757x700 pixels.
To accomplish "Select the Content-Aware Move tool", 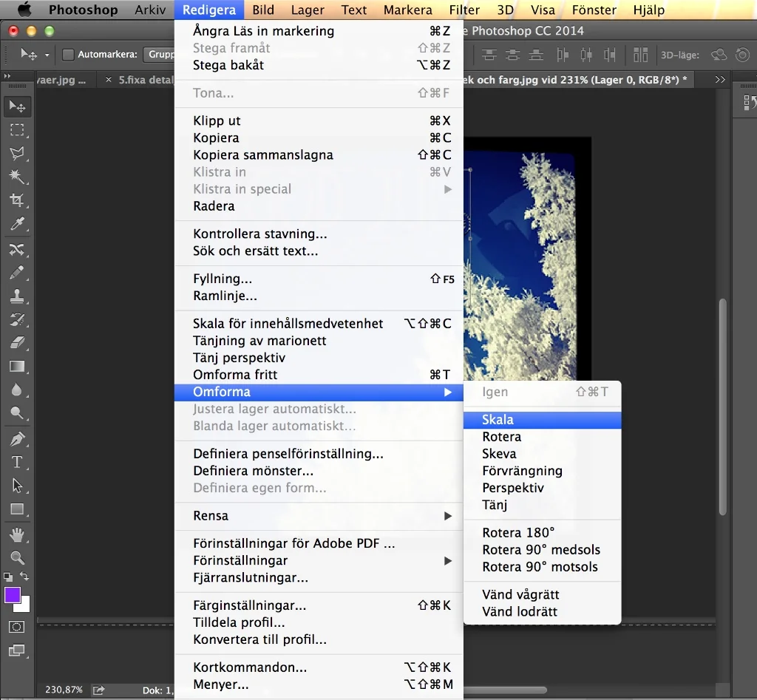I will tap(18, 250).
